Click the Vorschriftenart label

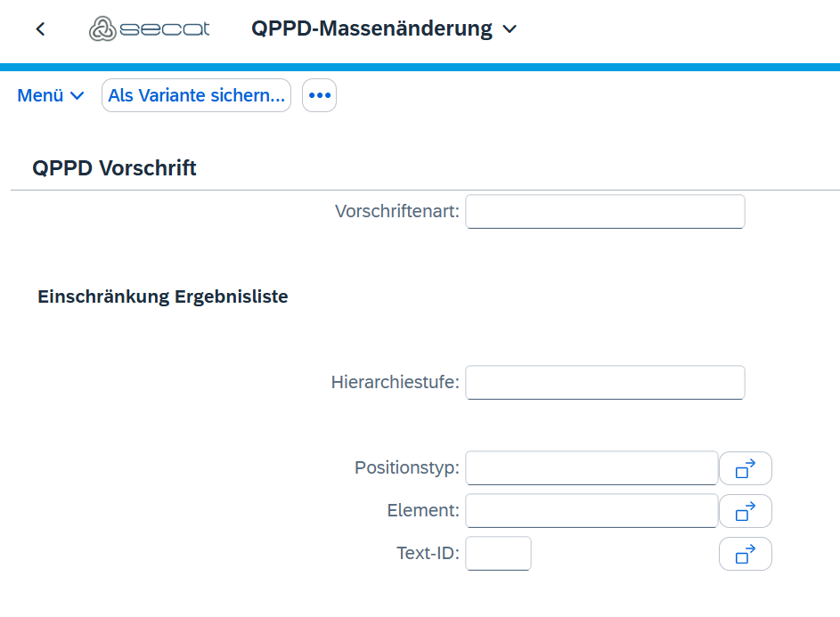click(396, 212)
